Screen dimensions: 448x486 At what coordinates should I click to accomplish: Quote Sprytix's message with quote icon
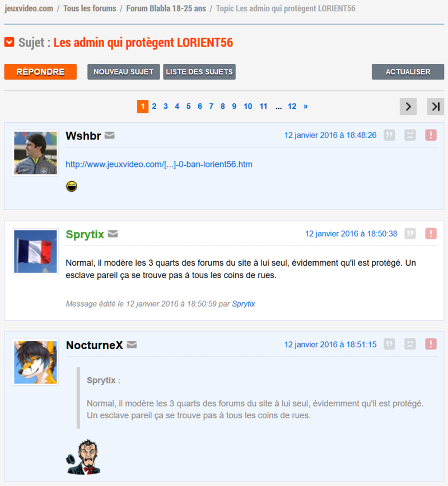tap(410, 234)
